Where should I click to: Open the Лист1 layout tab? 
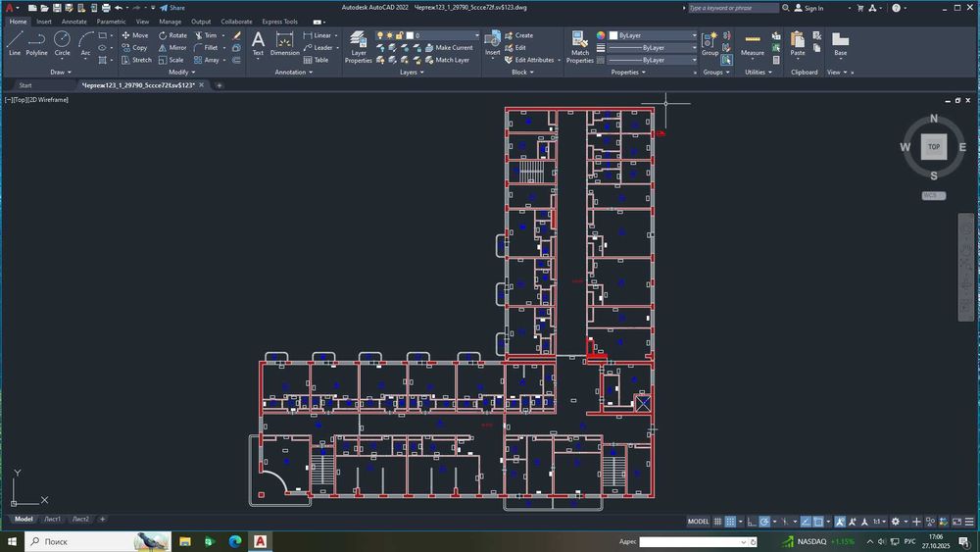(x=52, y=519)
